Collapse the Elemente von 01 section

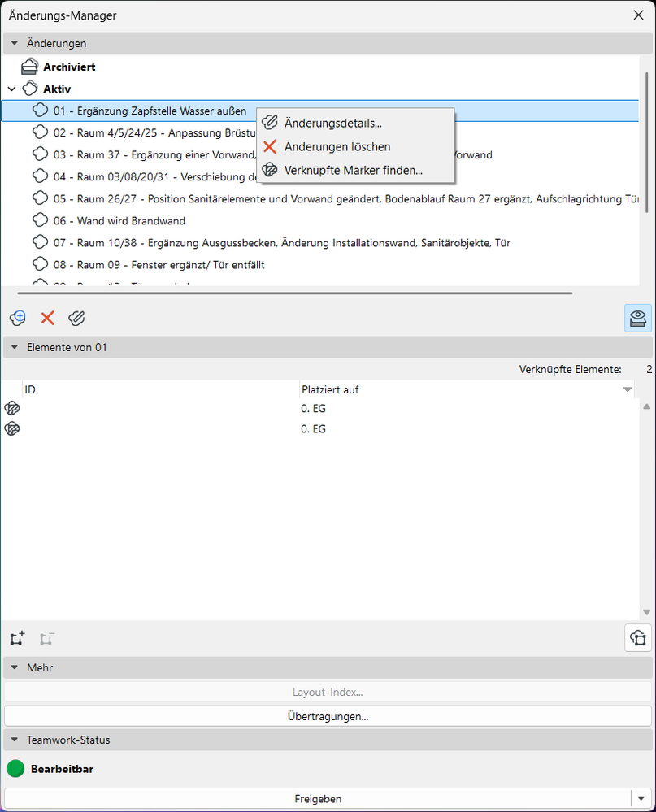point(15,348)
